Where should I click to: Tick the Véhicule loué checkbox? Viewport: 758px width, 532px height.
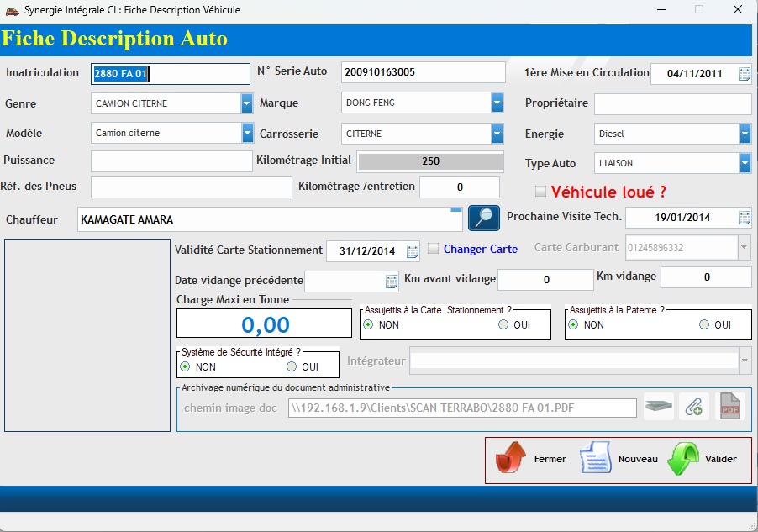coord(540,192)
